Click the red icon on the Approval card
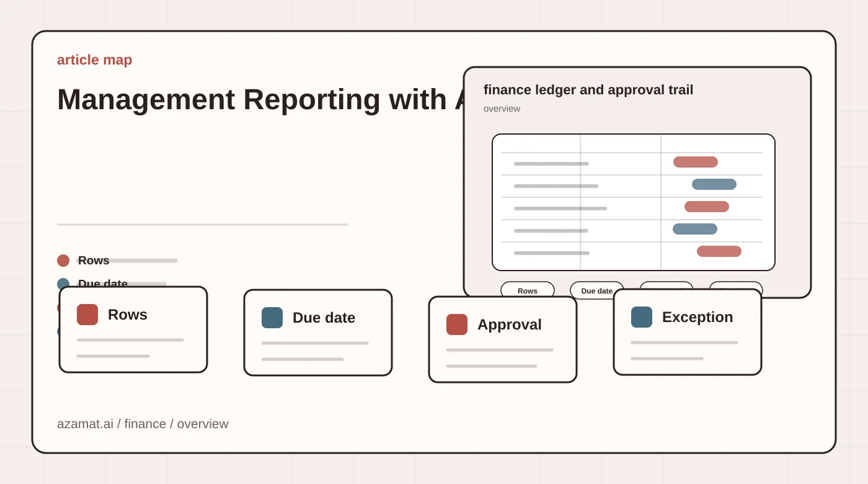 pos(457,325)
